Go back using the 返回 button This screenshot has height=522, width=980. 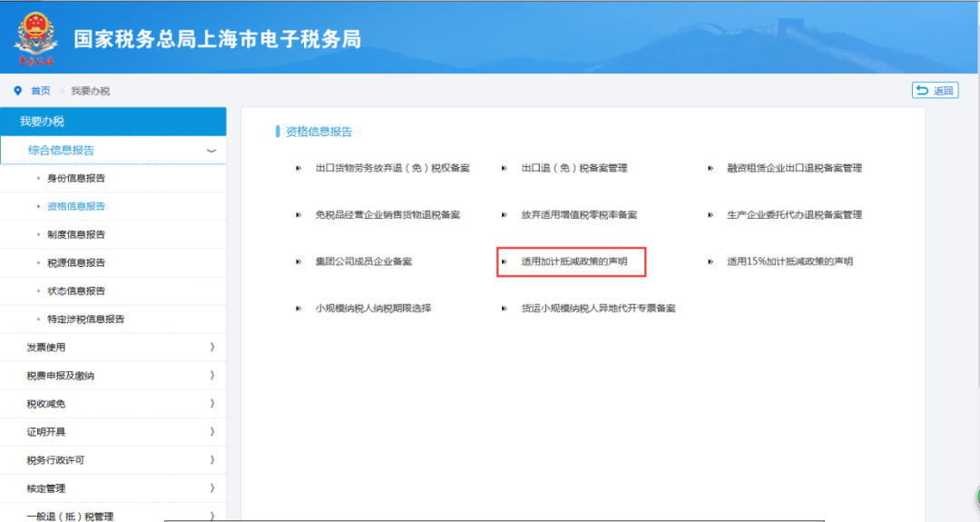(935, 91)
